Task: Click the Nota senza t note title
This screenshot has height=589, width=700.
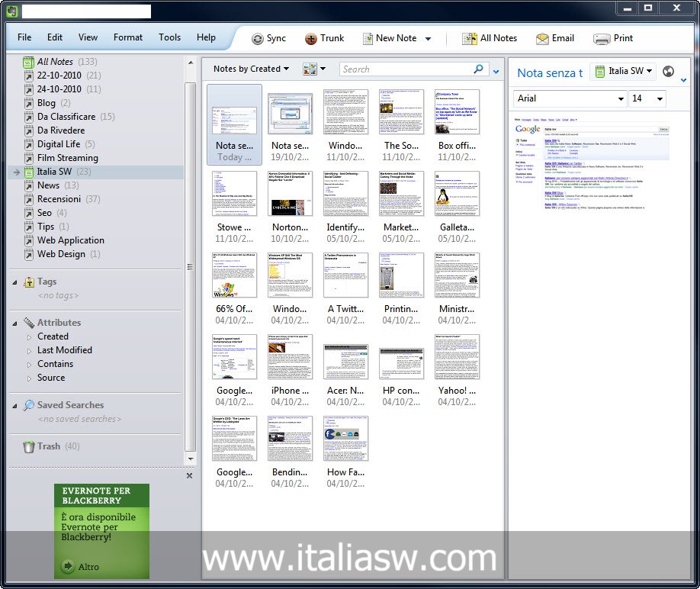Action: pyautogui.click(x=550, y=73)
